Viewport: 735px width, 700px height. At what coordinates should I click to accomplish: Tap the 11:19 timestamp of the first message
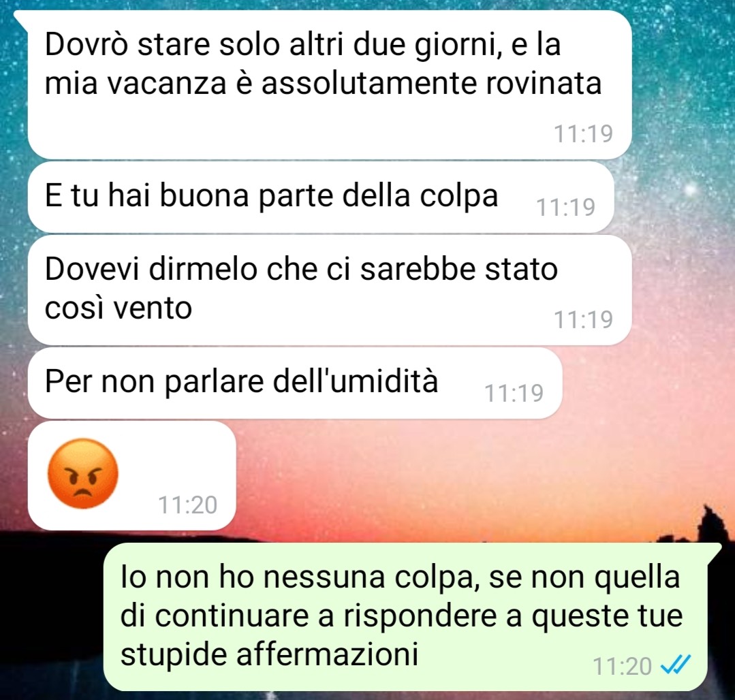pyautogui.click(x=583, y=133)
